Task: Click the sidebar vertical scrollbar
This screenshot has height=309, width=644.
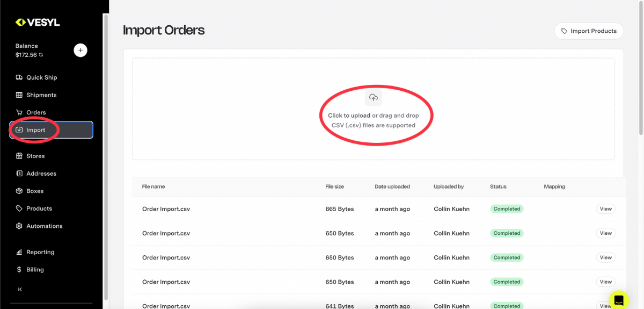Action: point(106,156)
